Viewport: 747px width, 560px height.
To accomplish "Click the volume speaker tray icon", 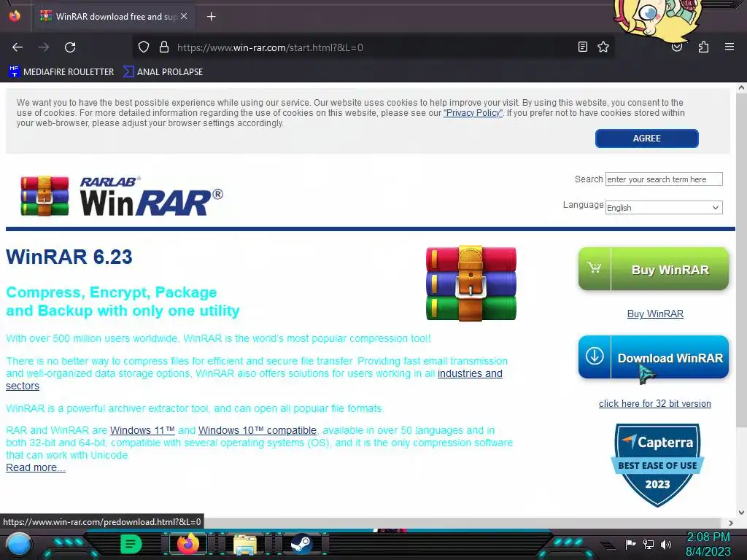I will pyautogui.click(x=665, y=544).
